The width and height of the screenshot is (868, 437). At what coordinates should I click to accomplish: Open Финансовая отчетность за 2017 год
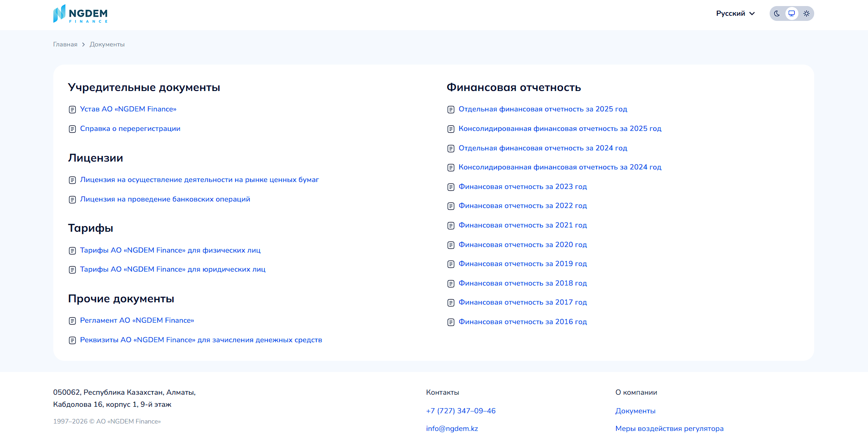(523, 302)
